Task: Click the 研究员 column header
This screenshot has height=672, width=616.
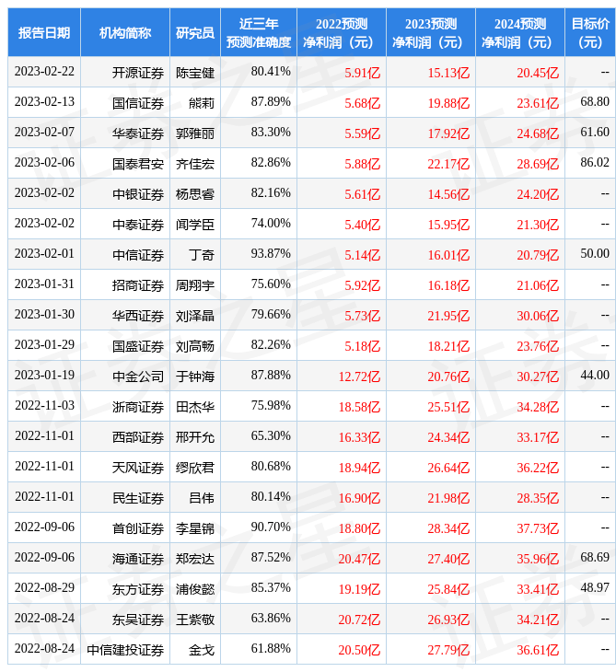Action: 195,32
